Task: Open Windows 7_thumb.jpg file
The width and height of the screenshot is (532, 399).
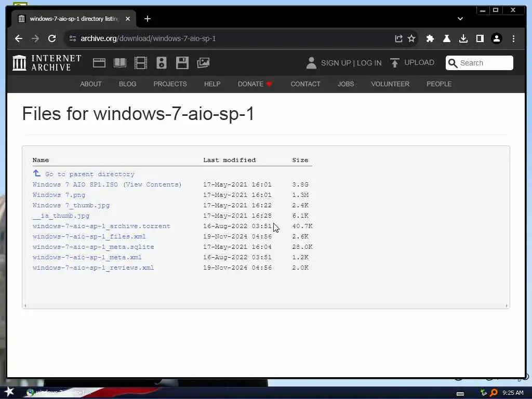Action: click(71, 205)
